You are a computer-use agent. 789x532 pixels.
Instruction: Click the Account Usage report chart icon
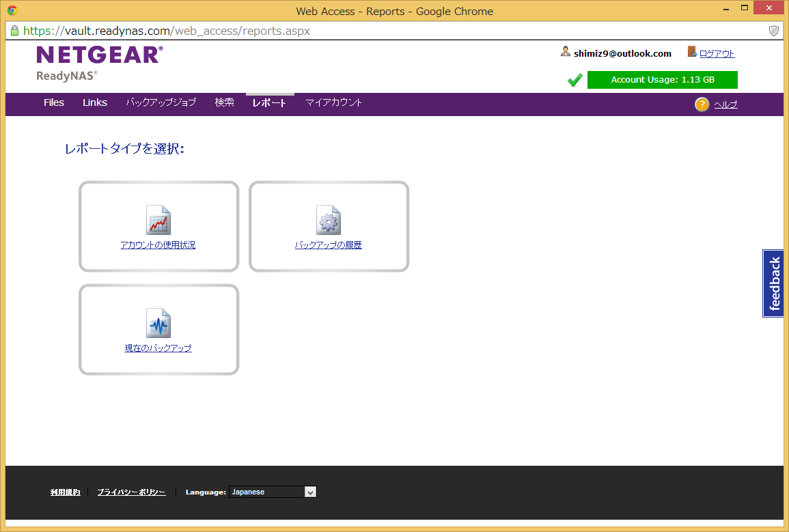point(158,220)
